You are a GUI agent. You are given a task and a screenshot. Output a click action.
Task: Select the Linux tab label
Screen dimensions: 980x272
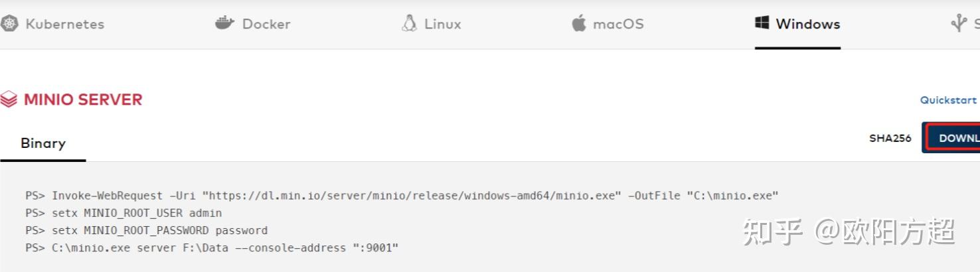[x=443, y=24]
